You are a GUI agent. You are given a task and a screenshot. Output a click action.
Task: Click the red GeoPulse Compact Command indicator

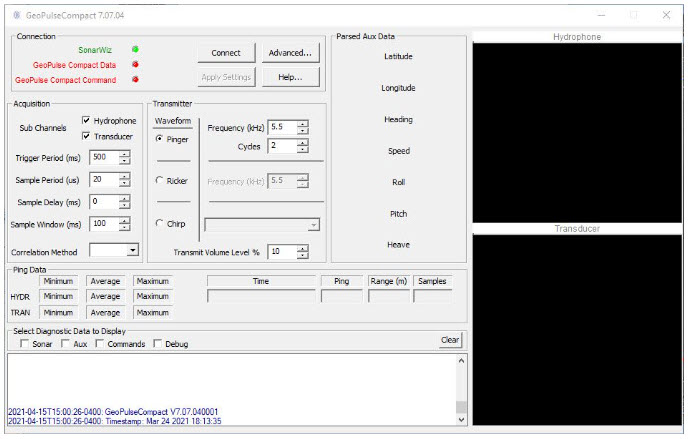point(135,80)
